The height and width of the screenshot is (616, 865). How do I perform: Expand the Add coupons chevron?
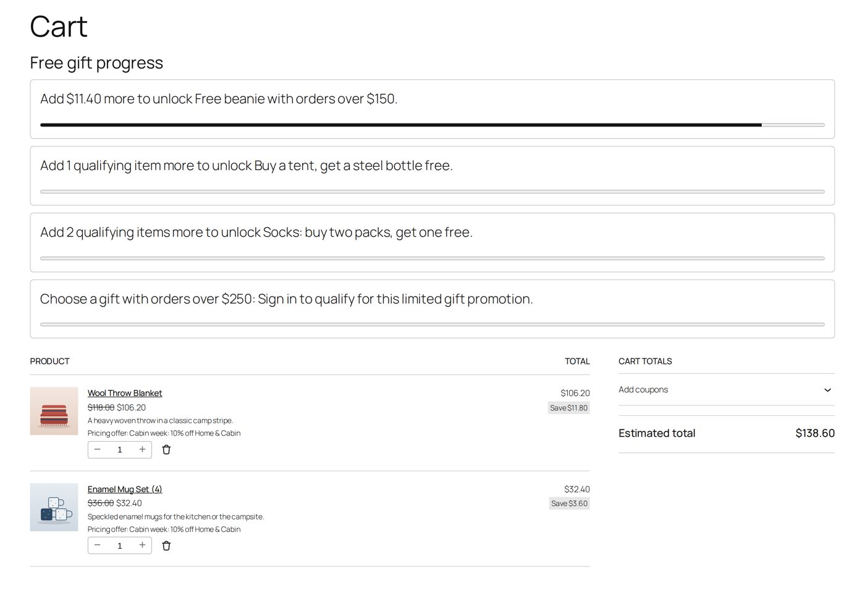tap(827, 390)
